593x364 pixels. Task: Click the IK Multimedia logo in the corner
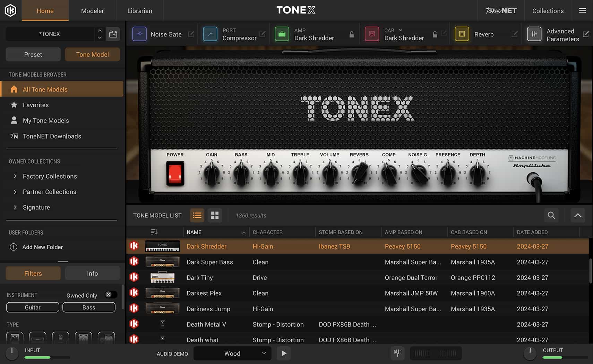10,10
